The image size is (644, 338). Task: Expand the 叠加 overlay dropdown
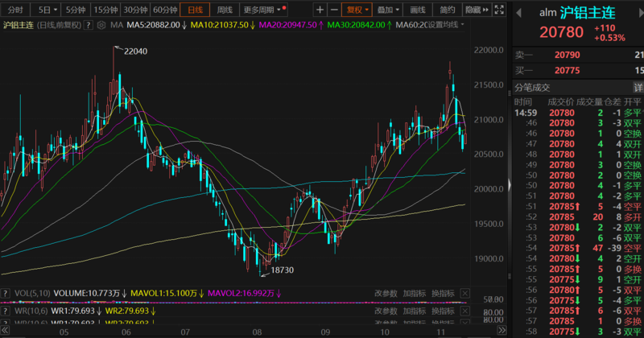point(387,10)
